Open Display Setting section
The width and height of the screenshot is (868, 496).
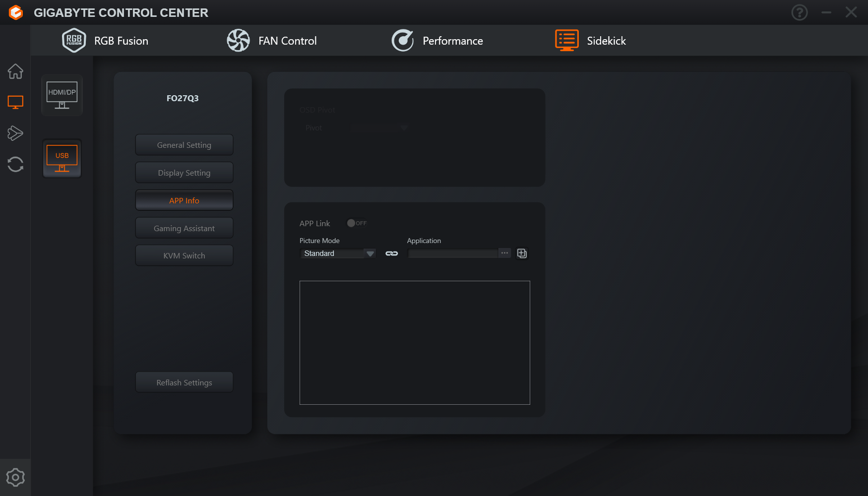pos(184,173)
